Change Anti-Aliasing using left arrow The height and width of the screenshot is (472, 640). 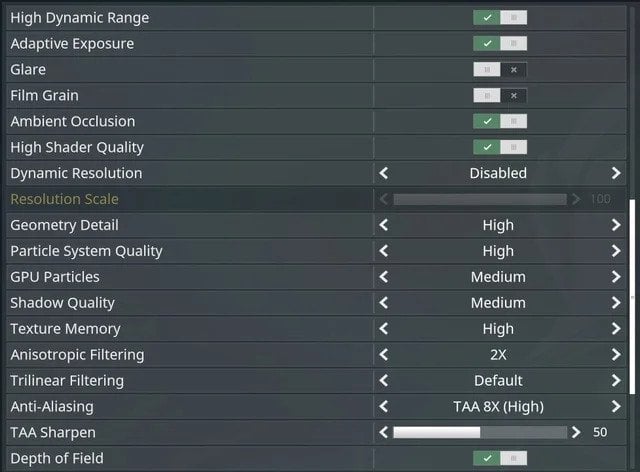click(x=384, y=407)
